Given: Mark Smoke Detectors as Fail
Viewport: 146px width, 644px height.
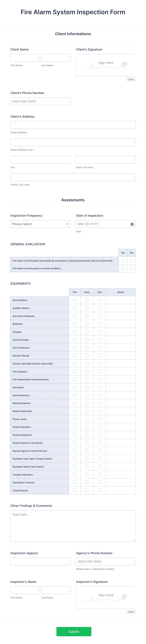Looking at the screenshot, I should (75, 435).
